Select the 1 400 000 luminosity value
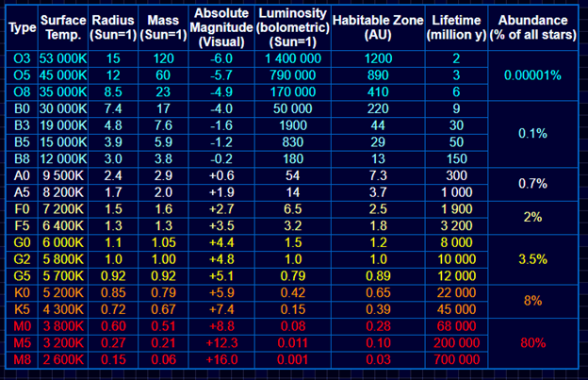The height and width of the screenshot is (380, 588). tap(293, 58)
